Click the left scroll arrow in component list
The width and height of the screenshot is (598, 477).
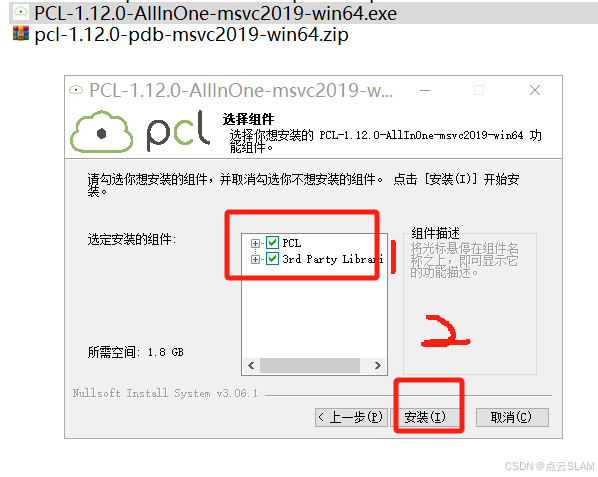[251, 365]
